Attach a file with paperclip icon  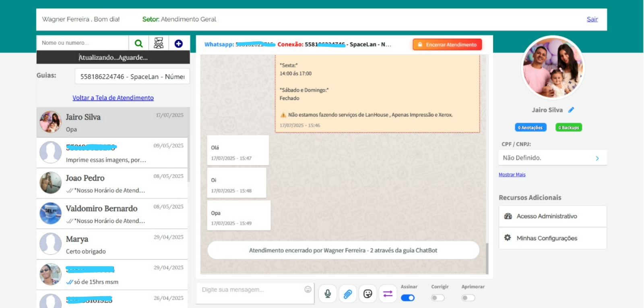click(348, 294)
